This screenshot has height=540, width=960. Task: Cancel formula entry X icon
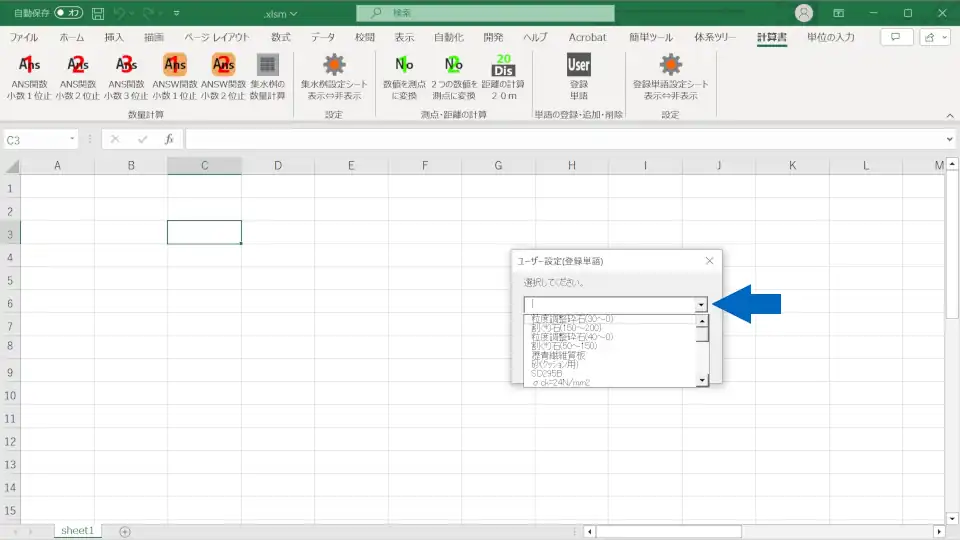point(114,140)
